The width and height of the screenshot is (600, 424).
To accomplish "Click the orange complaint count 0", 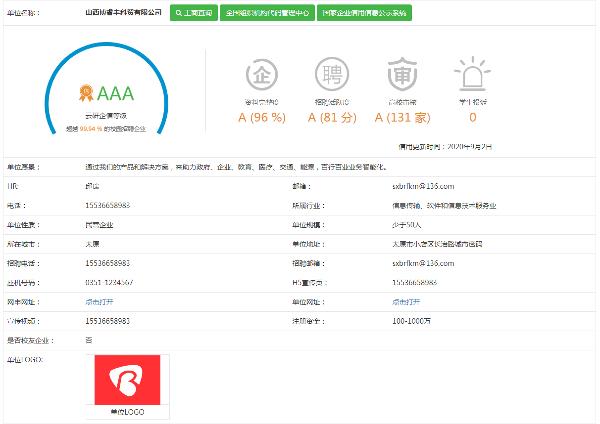I will [x=472, y=117].
